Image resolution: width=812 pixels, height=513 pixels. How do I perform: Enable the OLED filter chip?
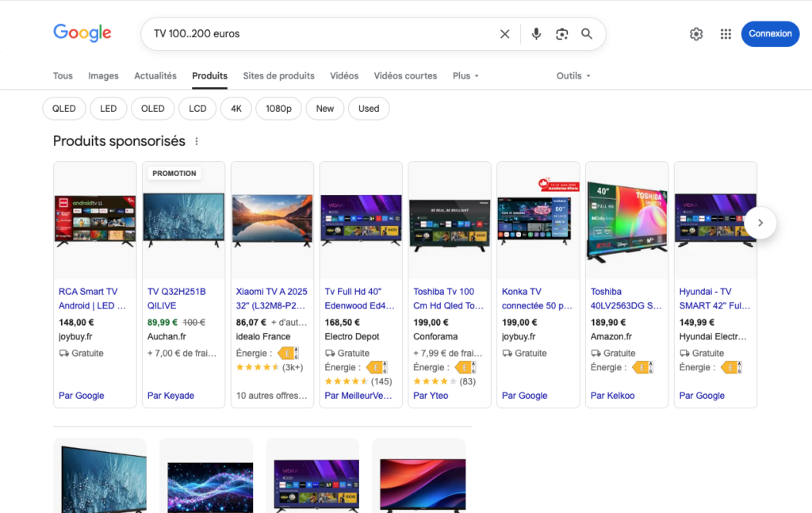tap(153, 109)
